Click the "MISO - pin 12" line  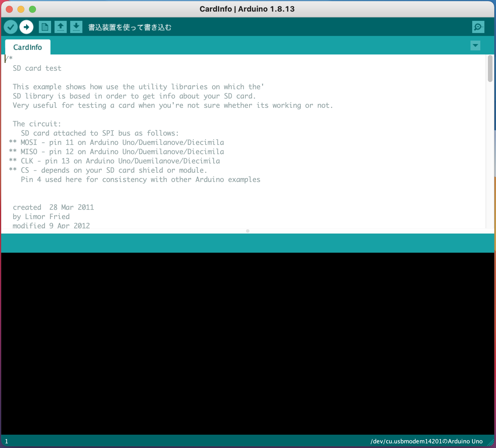tap(117, 152)
